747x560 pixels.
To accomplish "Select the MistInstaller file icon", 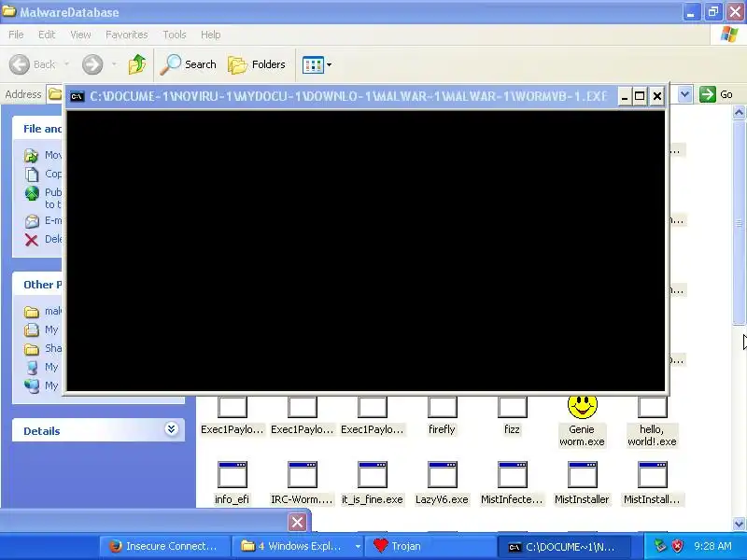I will point(582,474).
